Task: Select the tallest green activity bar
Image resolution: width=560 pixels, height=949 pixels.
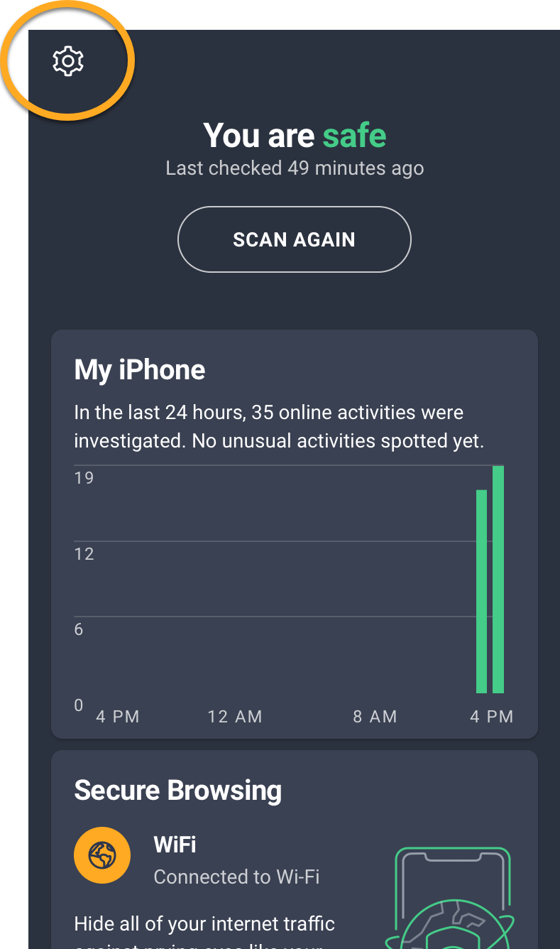Action: (498, 579)
